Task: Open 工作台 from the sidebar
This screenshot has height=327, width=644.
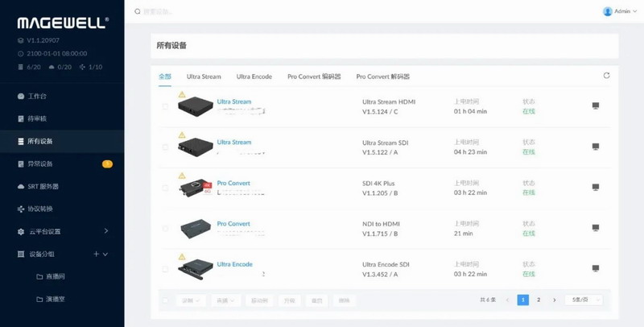Action: 37,96
